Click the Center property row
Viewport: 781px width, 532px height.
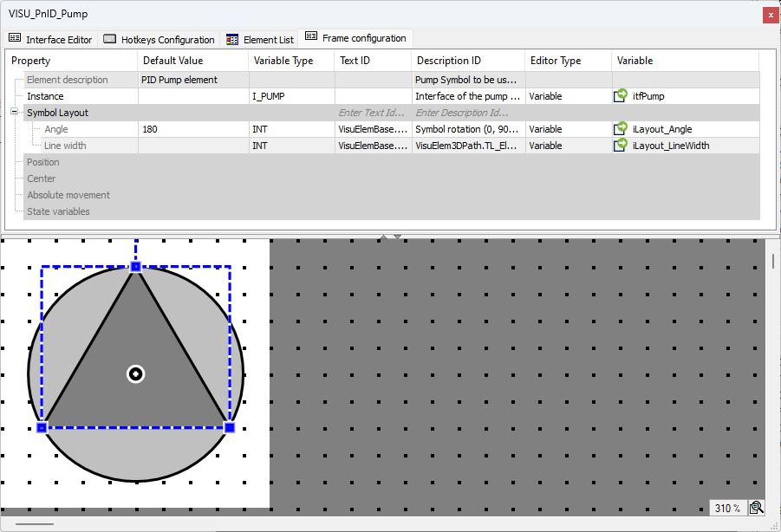pyautogui.click(x=42, y=178)
